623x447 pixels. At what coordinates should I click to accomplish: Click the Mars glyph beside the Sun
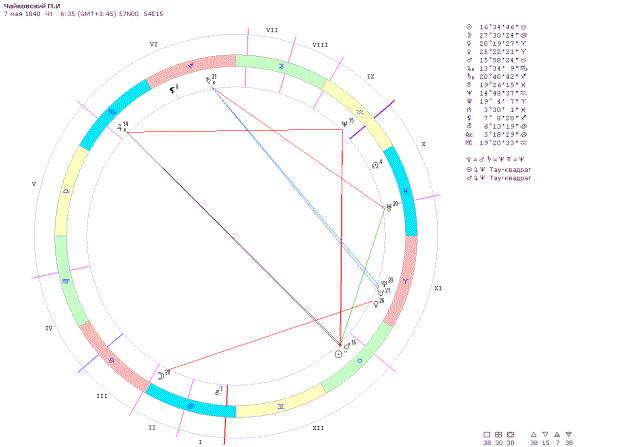[347, 346]
